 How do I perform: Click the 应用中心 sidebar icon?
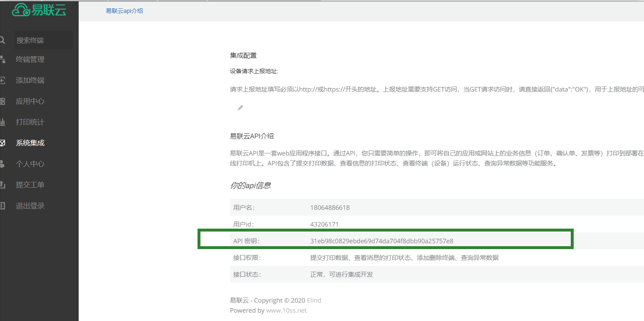[2, 101]
